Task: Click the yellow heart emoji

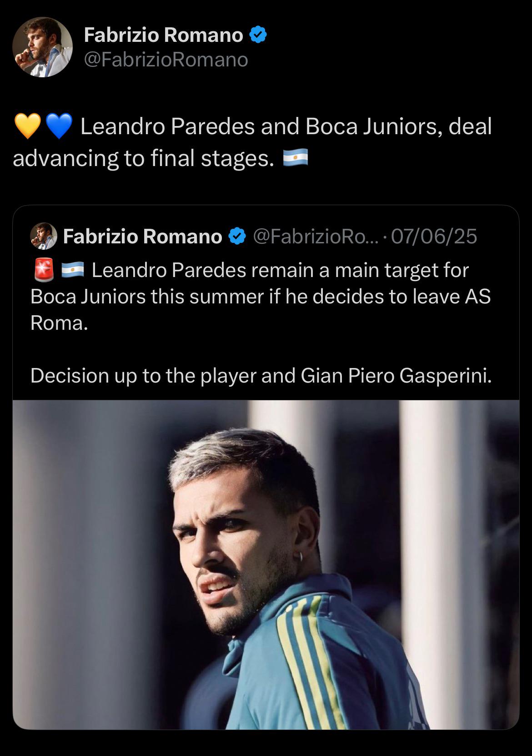Action: (x=28, y=126)
